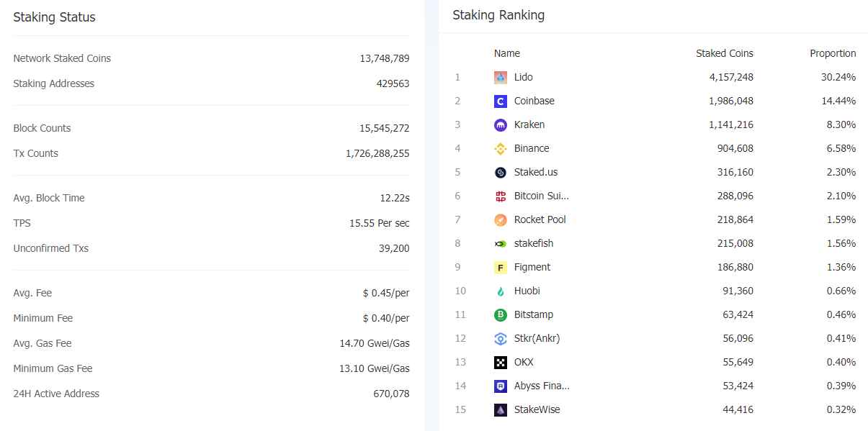Screen dimensions: 868x431
Task: Click the Name column header
Action: pyautogui.click(x=507, y=53)
